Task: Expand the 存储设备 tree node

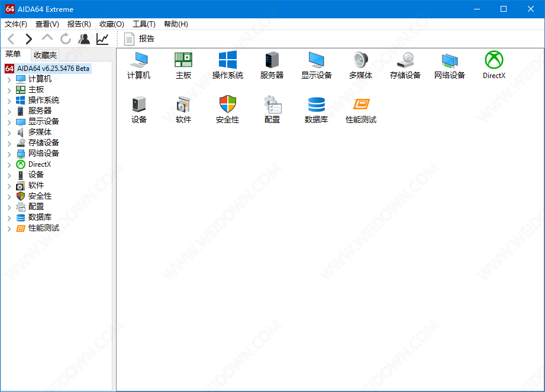Action: pyautogui.click(x=9, y=144)
